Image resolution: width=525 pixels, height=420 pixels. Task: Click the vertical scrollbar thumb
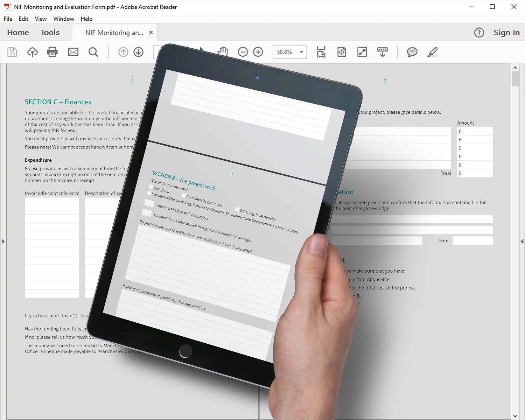pos(515,79)
